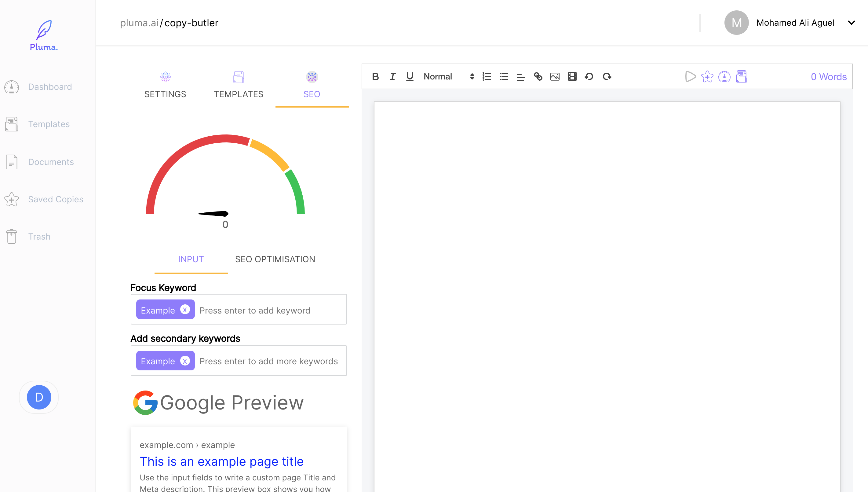Undo the last editor action
The height and width of the screenshot is (492, 868).
[589, 77]
